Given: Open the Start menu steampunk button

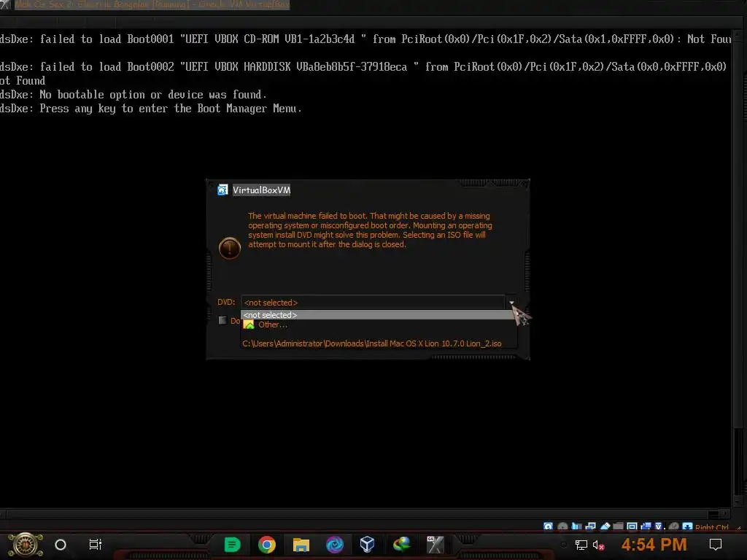Looking at the screenshot, I should (26, 545).
